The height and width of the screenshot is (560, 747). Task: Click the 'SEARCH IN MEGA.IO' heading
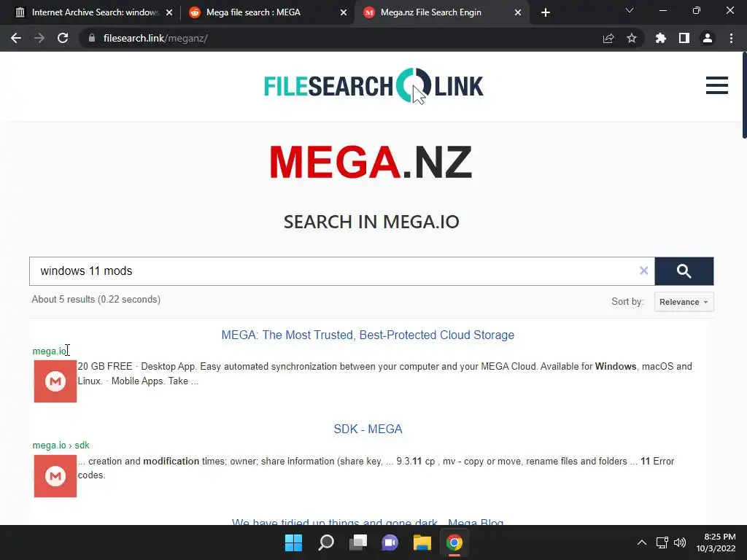[x=371, y=222]
